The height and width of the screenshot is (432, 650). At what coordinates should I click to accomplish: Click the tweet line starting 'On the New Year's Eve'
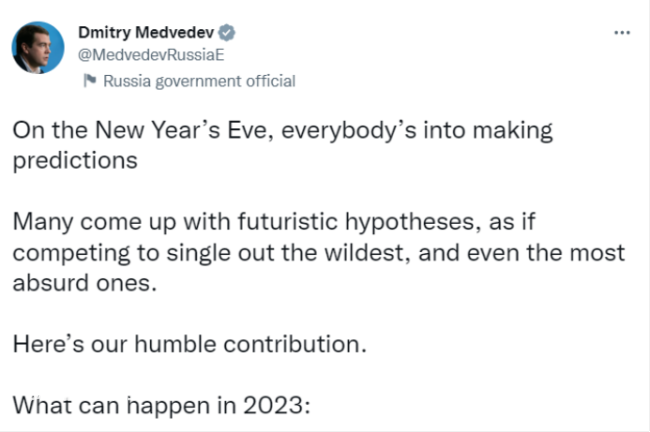[x=283, y=131]
